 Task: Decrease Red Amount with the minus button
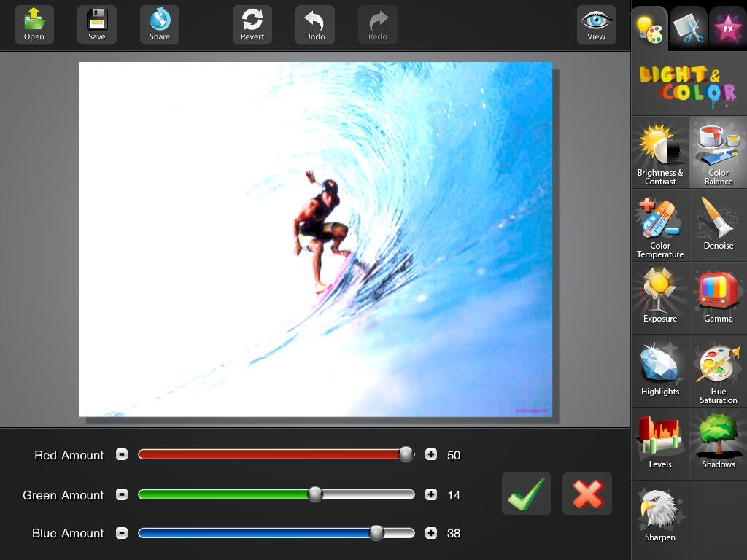122,455
